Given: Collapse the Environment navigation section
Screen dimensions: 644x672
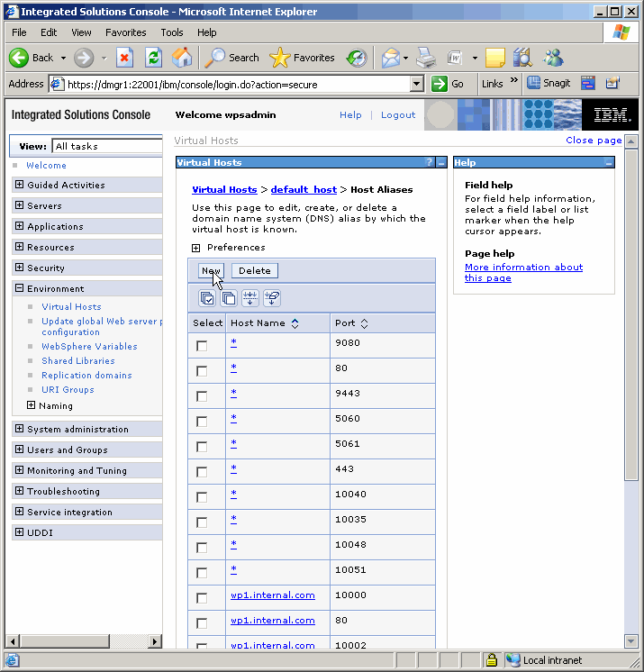Looking at the screenshot, I should click(x=20, y=289).
